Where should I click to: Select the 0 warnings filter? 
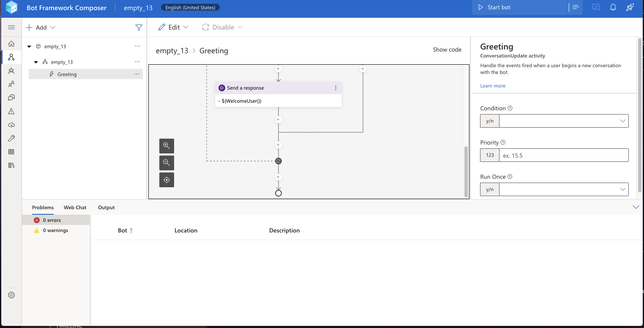click(56, 230)
